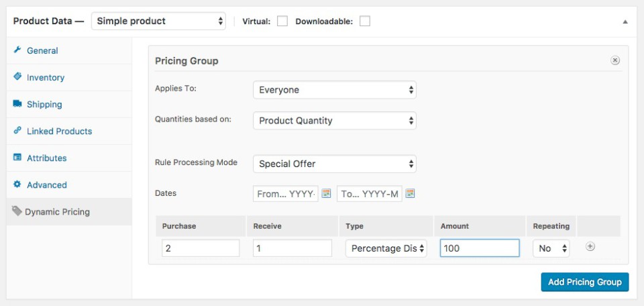Click the To date calendar icon
The width and height of the screenshot is (644, 306).
(410, 194)
